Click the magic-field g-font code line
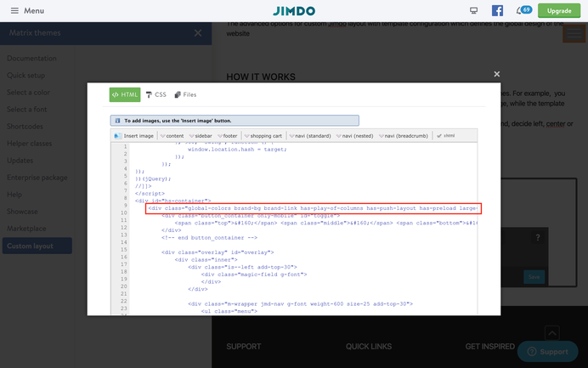Viewport: 588px width, 368px height. [x=254, y=275]
